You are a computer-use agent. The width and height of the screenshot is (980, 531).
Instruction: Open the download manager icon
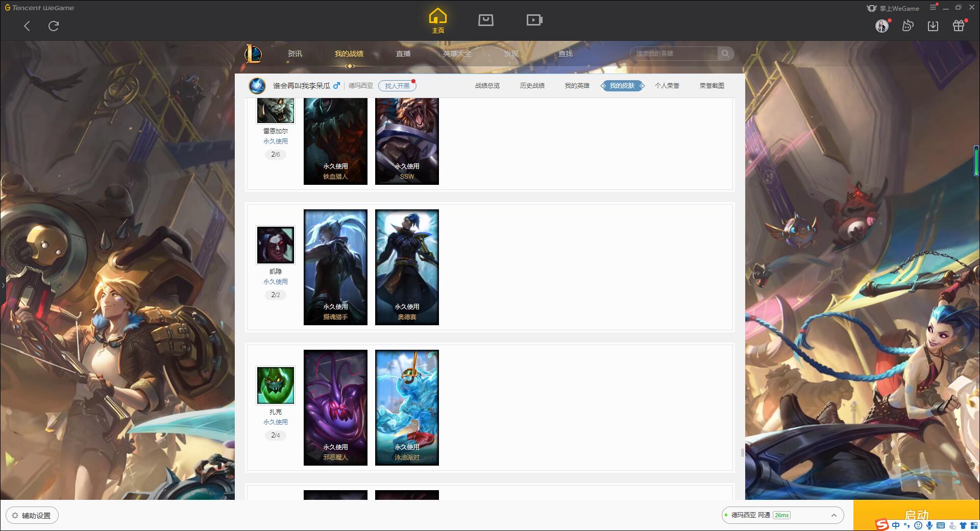tap(933, 26)
